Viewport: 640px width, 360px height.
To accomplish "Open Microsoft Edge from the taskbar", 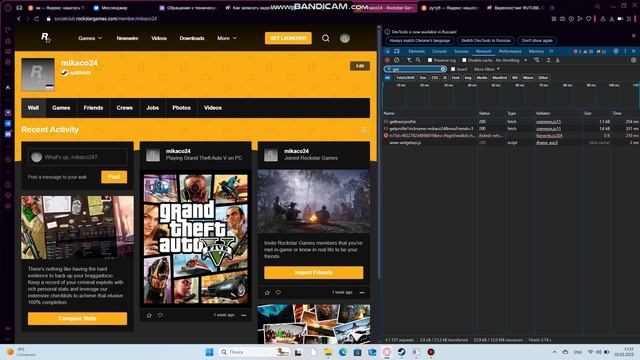I will coord(343,352).
